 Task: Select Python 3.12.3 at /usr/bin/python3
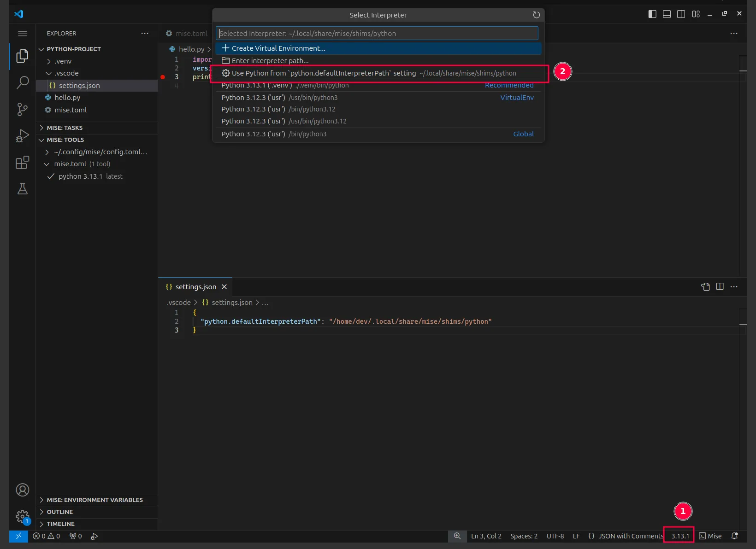[378, 98]
